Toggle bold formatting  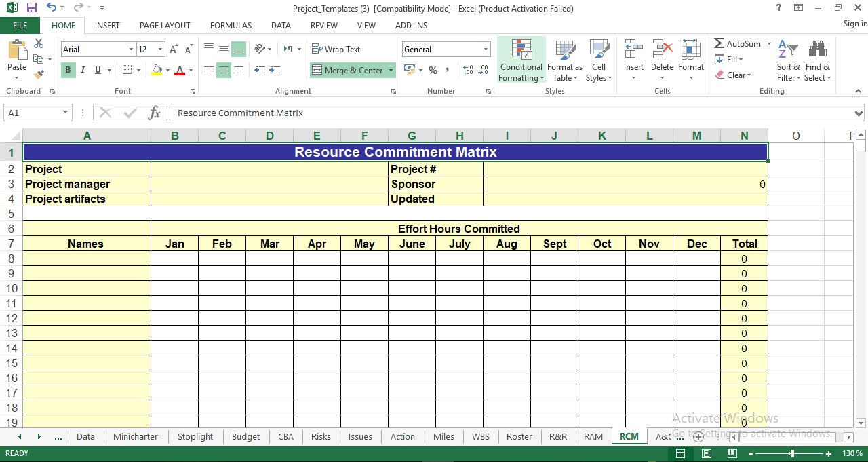pos(67,70)
